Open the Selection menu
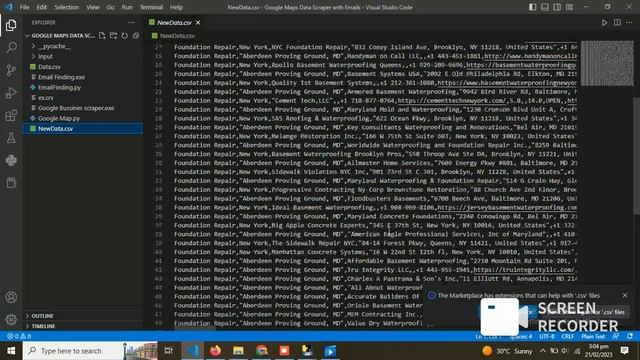The width and height of the screenshot is (640, 360). [x=67, y=7]
